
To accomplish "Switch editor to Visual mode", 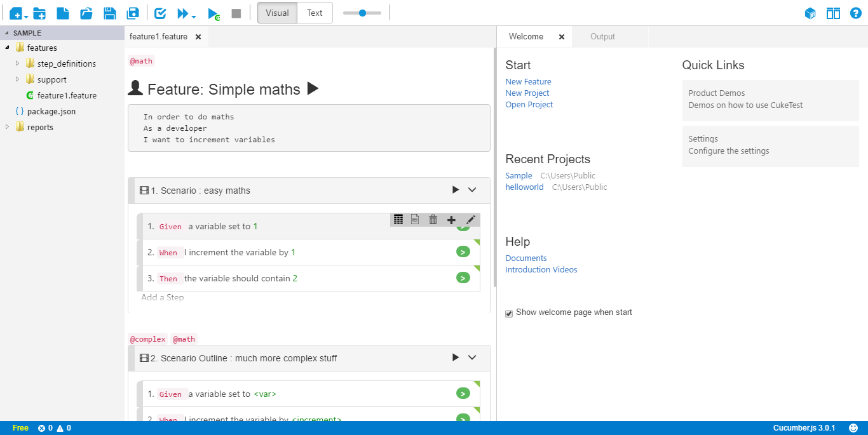I will 277,13.
